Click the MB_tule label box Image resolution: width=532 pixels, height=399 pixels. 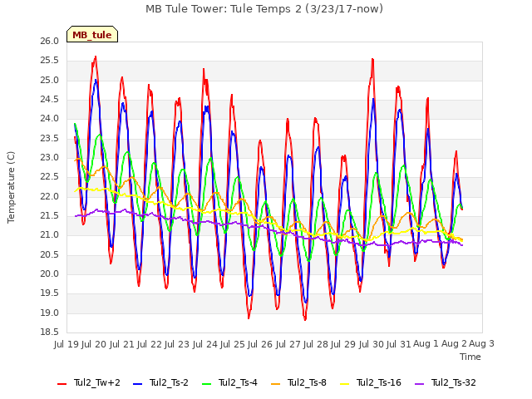pos(92,34)
